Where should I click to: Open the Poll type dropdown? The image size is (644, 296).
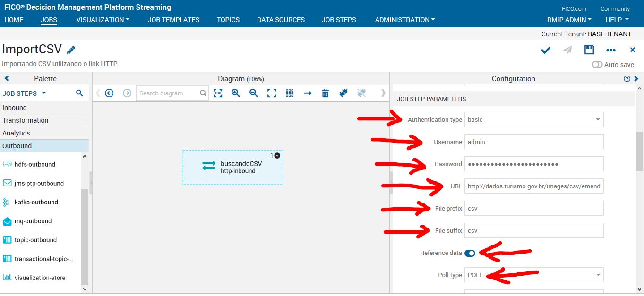coord(598,274)
